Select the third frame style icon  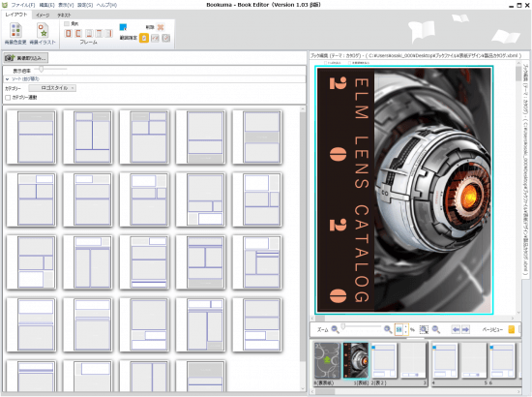tap(89, 33)
